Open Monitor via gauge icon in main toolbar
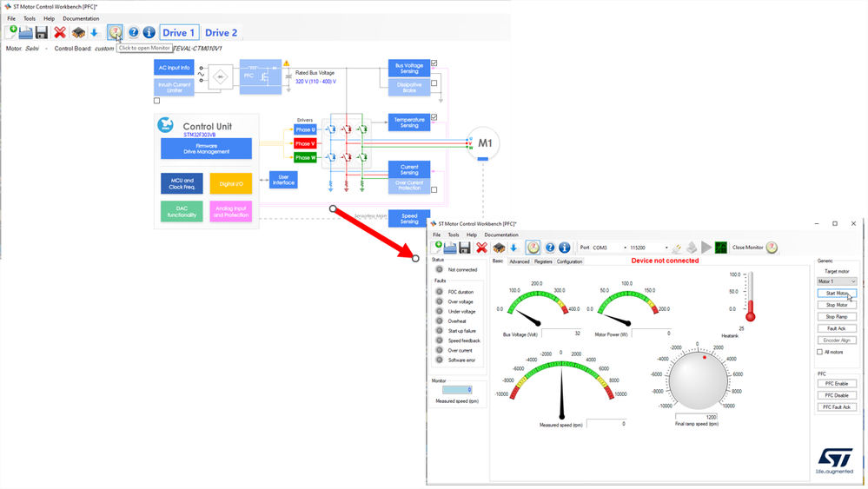This screenshot has height=489, width=868. [115, 33]
